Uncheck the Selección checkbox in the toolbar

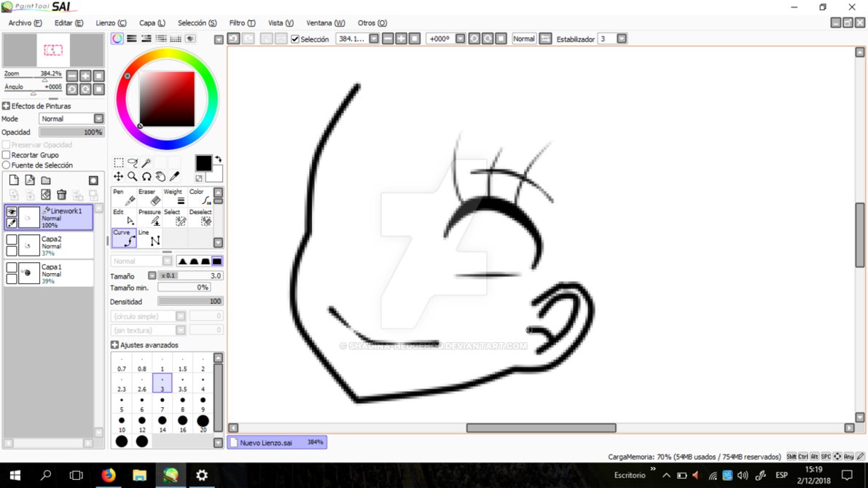click(x=294, y=39)
